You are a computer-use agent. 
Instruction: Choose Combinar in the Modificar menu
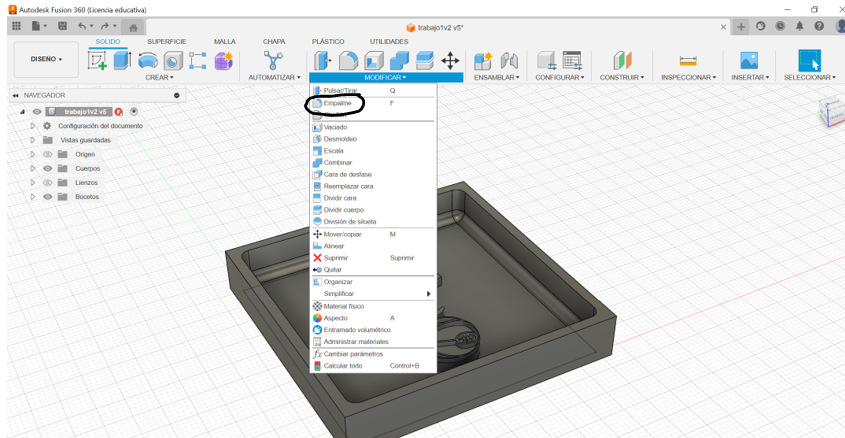[x=373, y=163]
